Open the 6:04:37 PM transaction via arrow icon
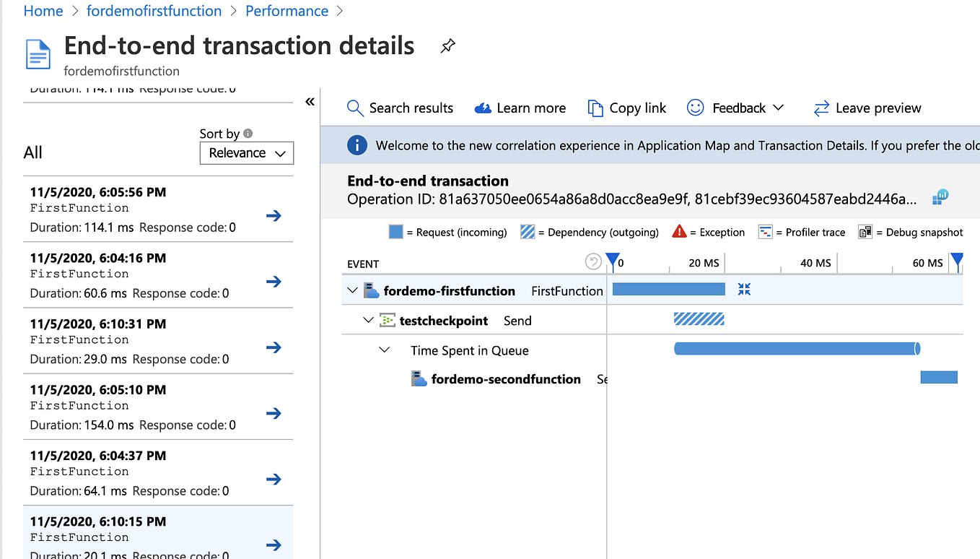This screenshot has width=980, height=559. click(274, 479)
